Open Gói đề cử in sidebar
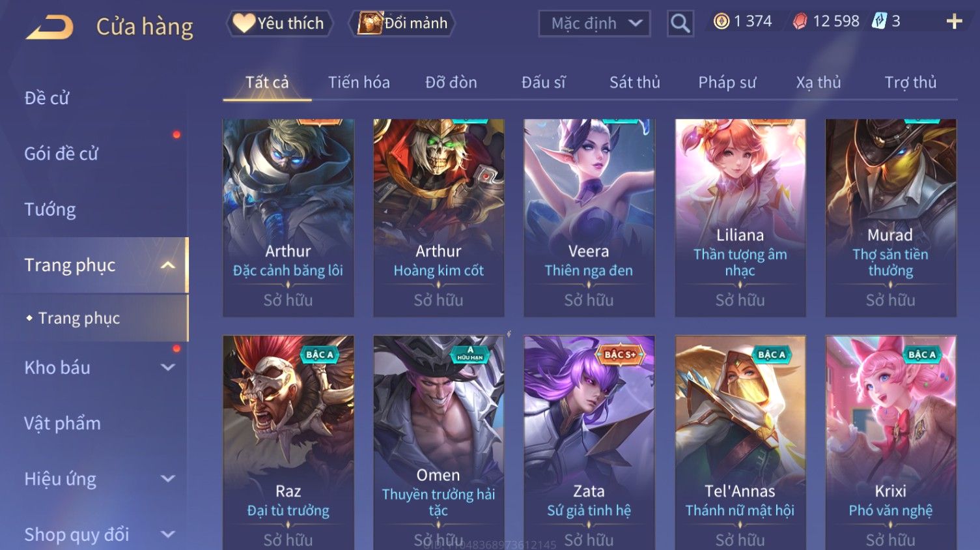 pyautogui.click(x=61, y=154)
